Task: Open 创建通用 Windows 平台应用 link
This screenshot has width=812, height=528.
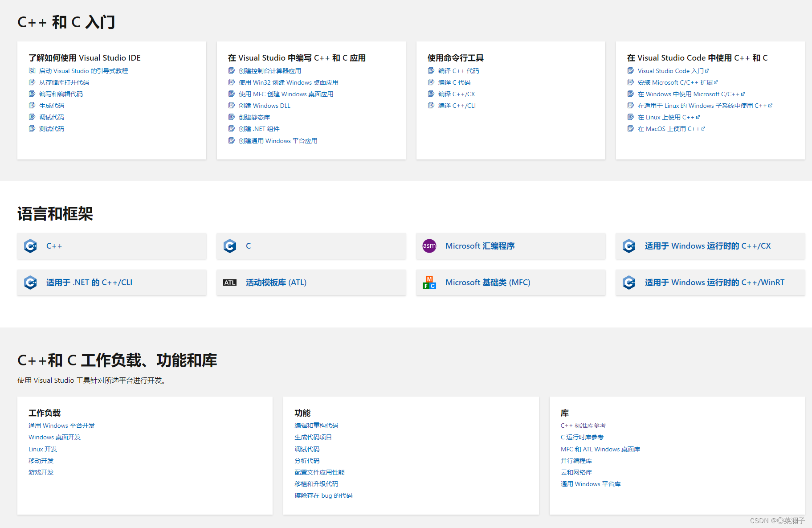Action: (278, 141)
